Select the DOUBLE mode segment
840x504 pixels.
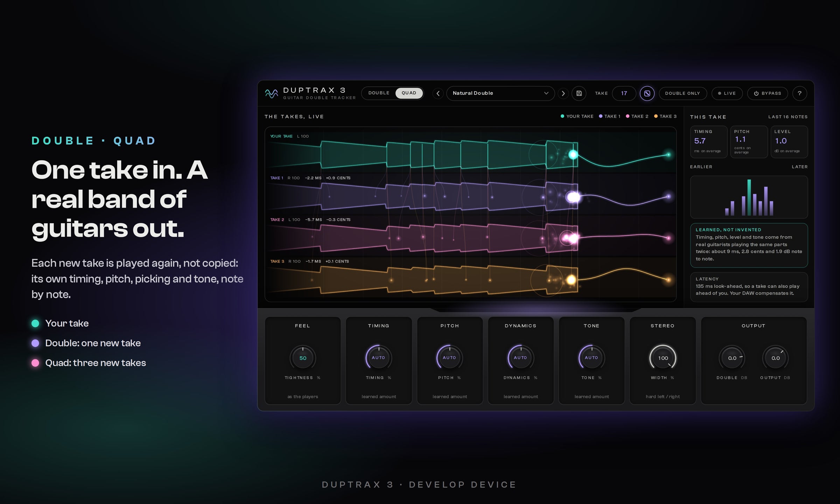[x=379, y=93]
